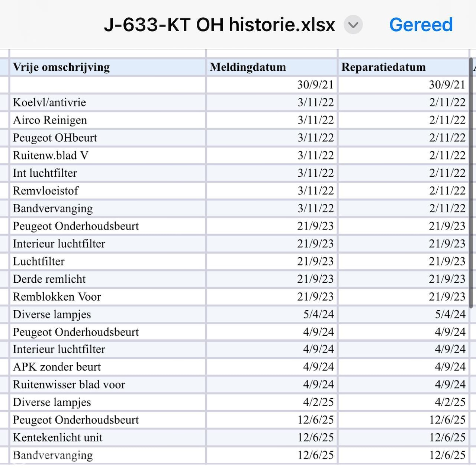Click the Kentekenlicht unit cell
This screenshot has width=476, height=472.
click(x=107, y=438)
